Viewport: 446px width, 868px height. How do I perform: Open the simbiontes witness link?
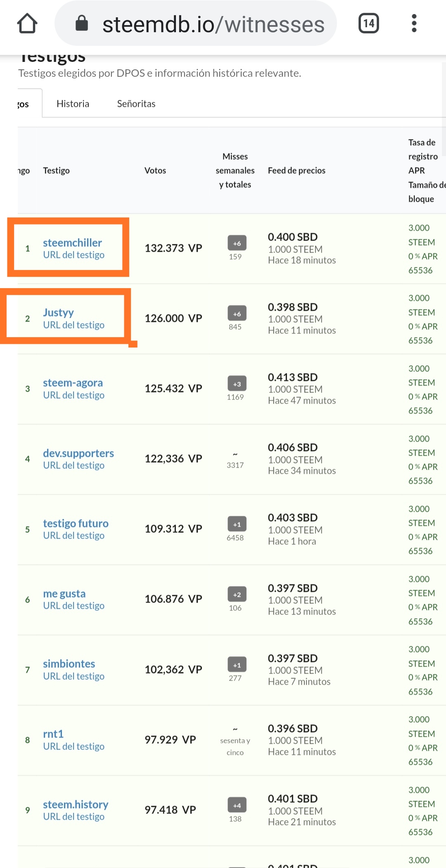69,664
